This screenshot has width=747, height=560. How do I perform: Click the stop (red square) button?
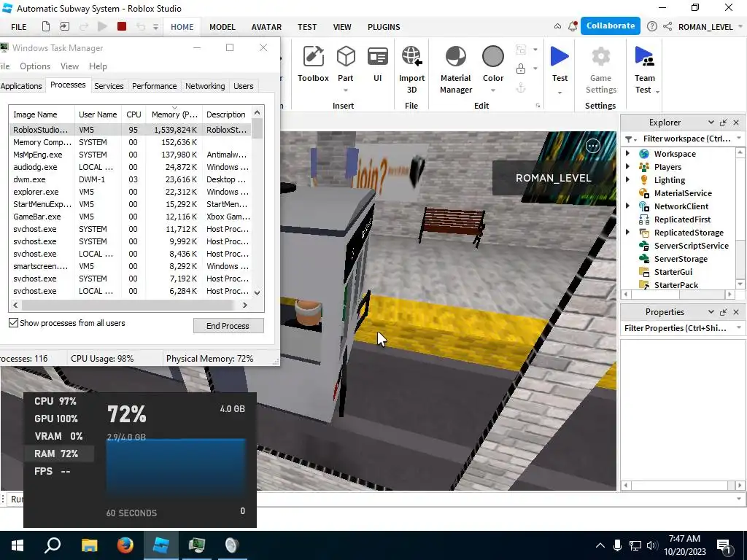(x=122, y=27)
